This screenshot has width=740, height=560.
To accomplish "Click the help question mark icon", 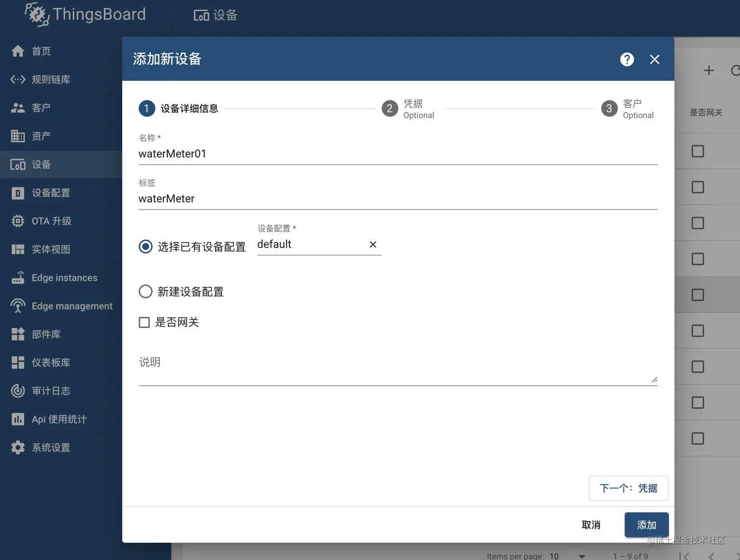I will click(627, 59).
